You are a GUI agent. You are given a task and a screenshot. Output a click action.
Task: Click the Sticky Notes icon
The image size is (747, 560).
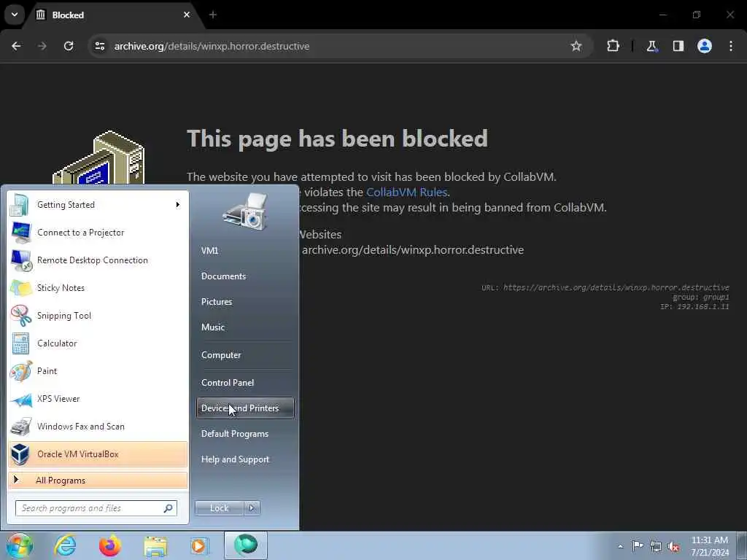click(20, 288)
